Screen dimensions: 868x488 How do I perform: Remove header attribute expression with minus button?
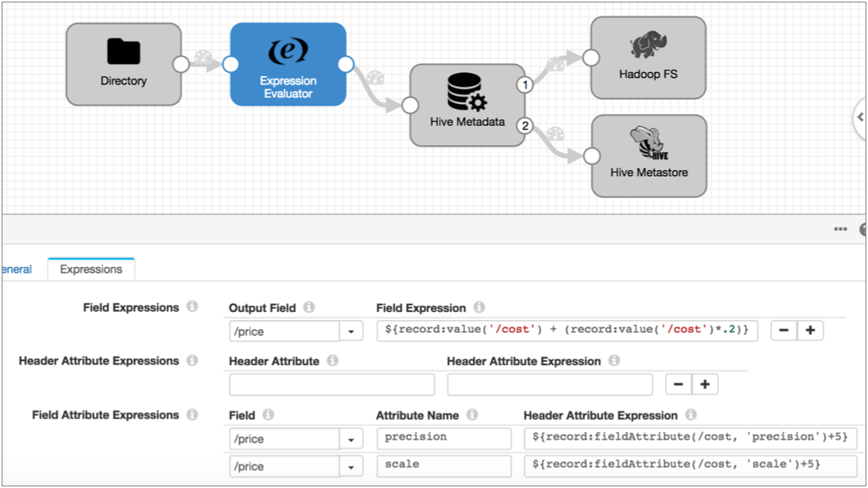coord(678,385)
